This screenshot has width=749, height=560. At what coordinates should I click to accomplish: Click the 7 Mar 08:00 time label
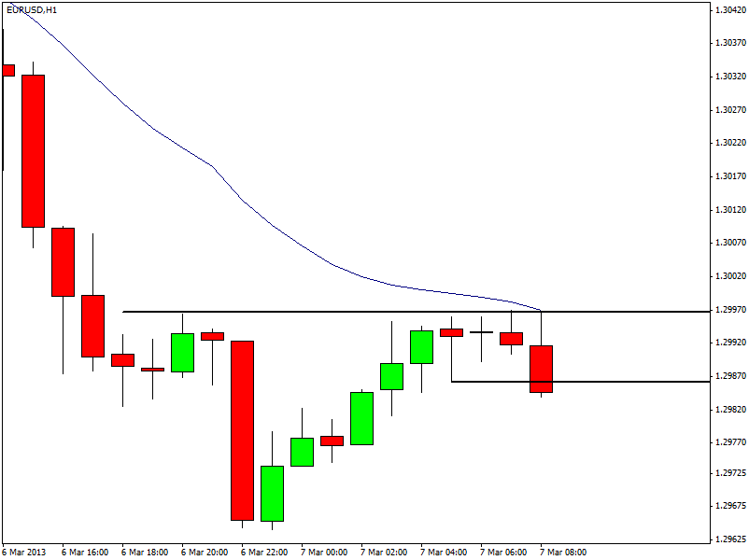565,552
